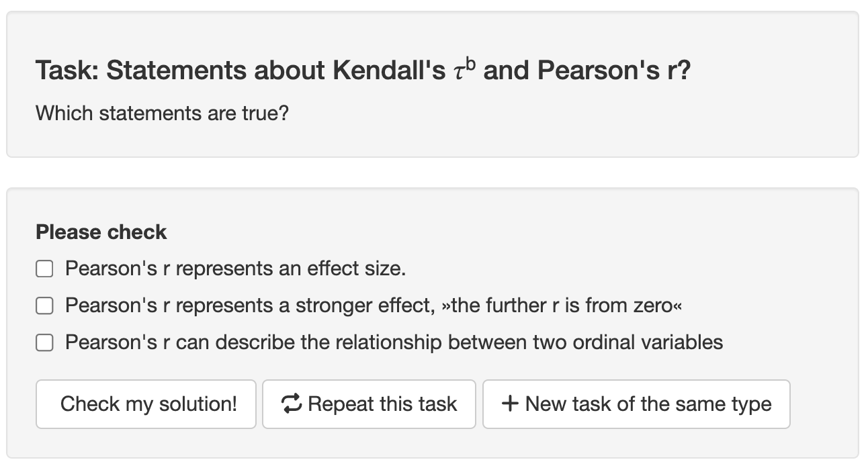Click the plus icon for new task
Viewport: 868px width, 470px height.
point(510,404)
